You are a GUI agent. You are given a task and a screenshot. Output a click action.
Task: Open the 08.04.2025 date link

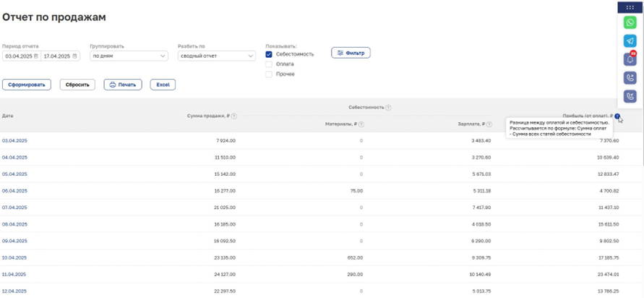[x=14, y=224]
